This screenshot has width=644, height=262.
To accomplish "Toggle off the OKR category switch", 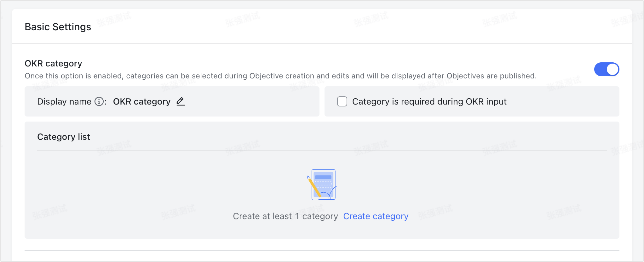I will pyautogui.click(x=607, y=69).
